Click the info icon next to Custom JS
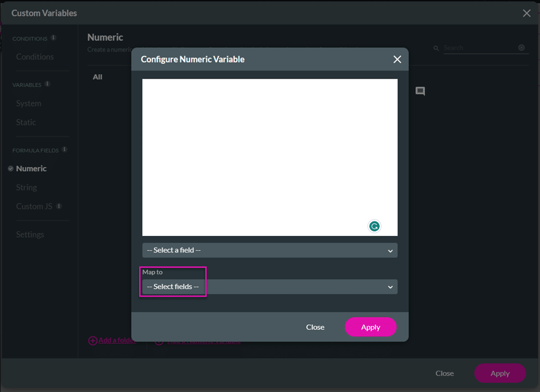 tap(59, 206)
